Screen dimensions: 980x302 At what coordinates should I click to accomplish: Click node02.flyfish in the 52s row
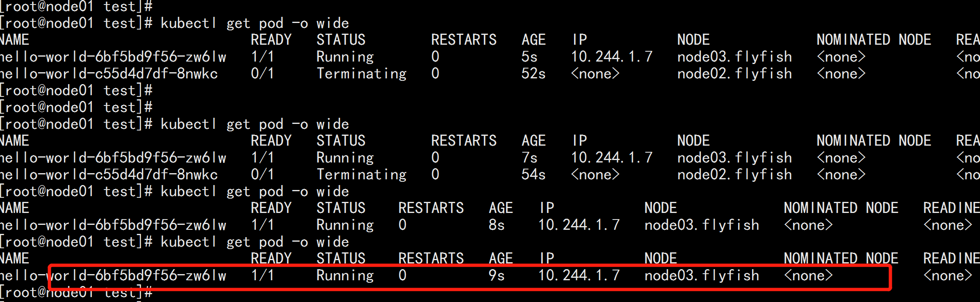click(735, 74)
